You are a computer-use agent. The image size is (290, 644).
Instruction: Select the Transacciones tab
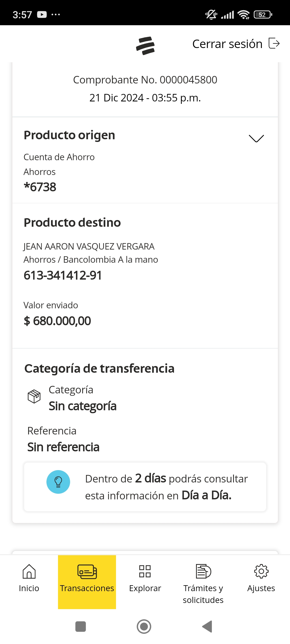(x=87, y=580)
